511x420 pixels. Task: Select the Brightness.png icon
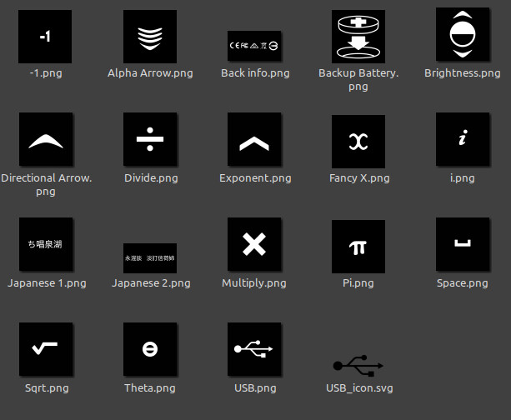462,35
